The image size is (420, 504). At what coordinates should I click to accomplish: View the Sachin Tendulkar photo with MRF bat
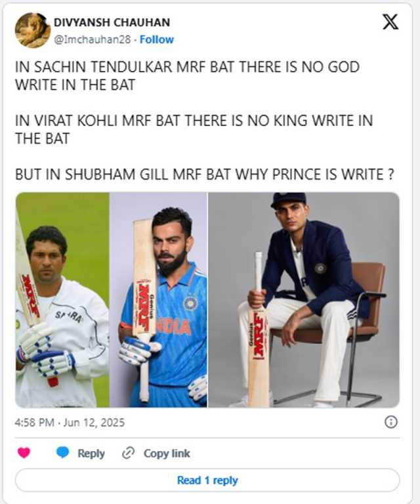tap(62, 300)
